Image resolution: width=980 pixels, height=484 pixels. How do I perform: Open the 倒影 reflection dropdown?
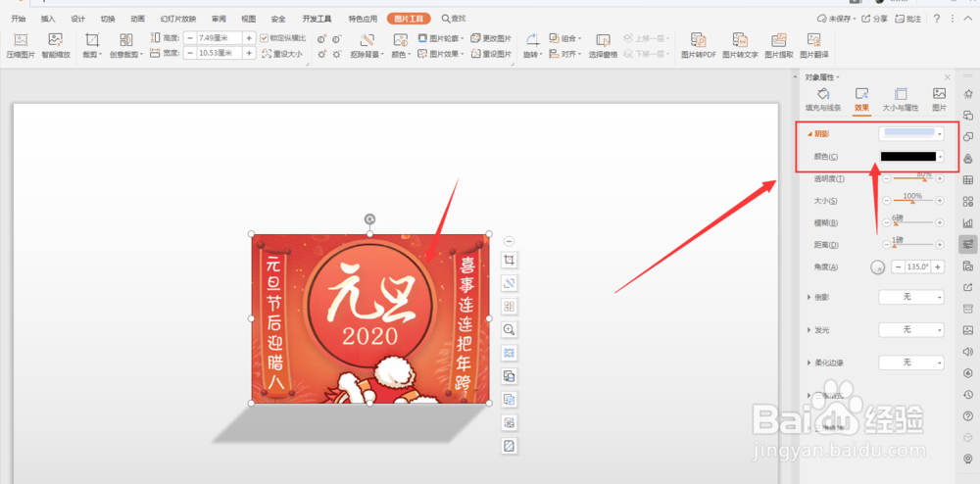click(910, 297)
